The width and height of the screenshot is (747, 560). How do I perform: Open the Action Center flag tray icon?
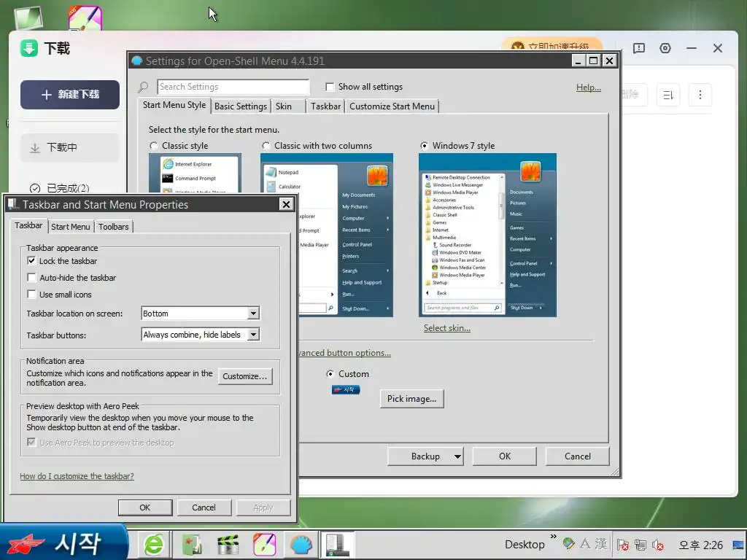(x=622, y=544)
